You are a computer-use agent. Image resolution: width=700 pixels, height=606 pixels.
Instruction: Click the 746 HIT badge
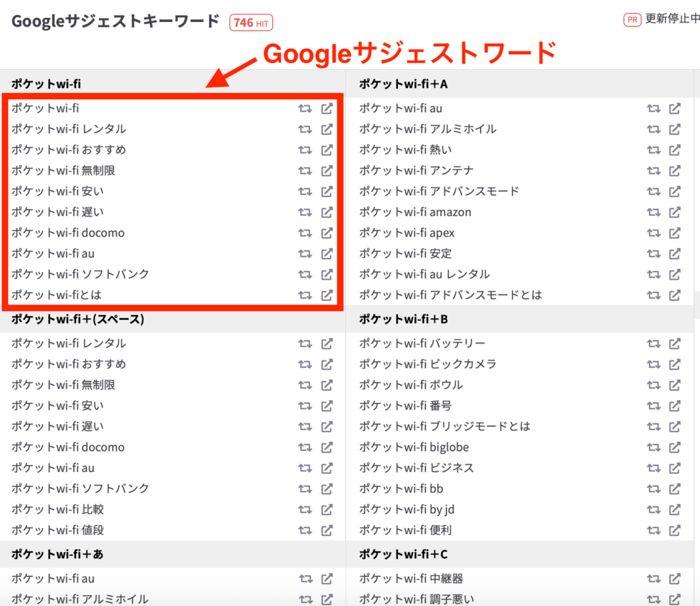pos(251,23)
